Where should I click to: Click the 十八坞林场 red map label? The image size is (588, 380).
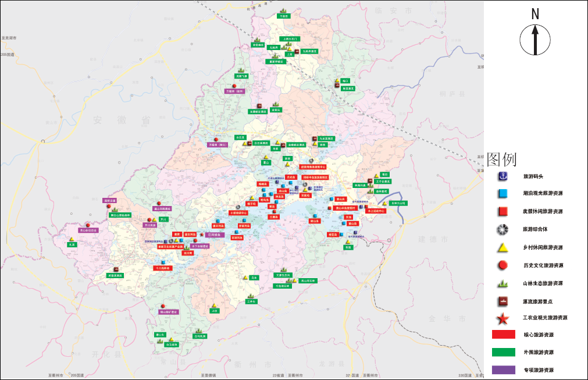(163, 268)
